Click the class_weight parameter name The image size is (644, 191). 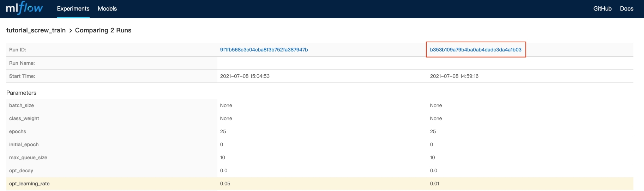[24, 118]
